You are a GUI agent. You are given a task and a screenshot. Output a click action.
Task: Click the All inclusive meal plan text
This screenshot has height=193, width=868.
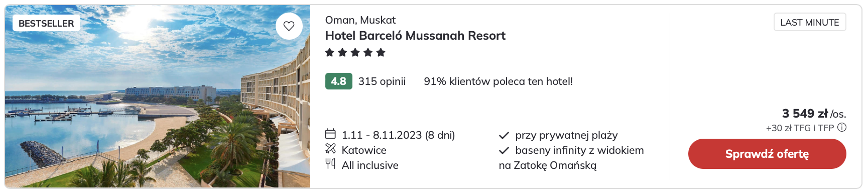click(370, 165)
